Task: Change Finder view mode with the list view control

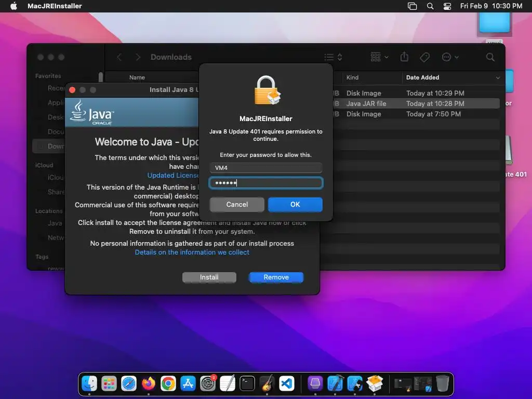Action: 333,57
